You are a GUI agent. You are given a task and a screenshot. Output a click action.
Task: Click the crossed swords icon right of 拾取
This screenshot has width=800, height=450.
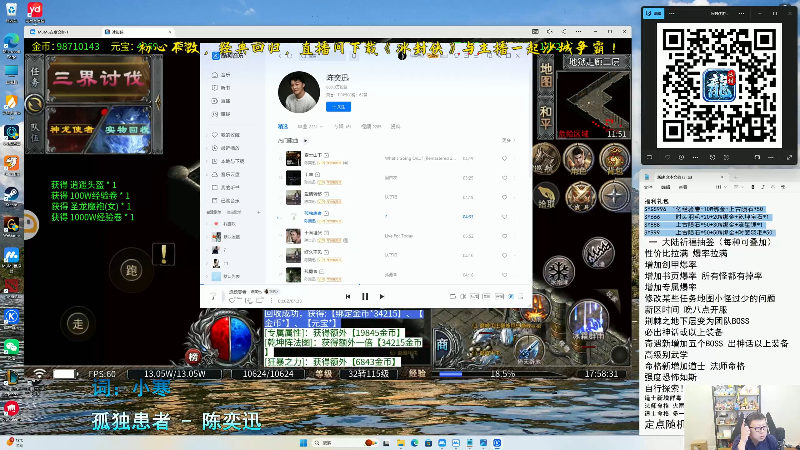pos(580,196)
